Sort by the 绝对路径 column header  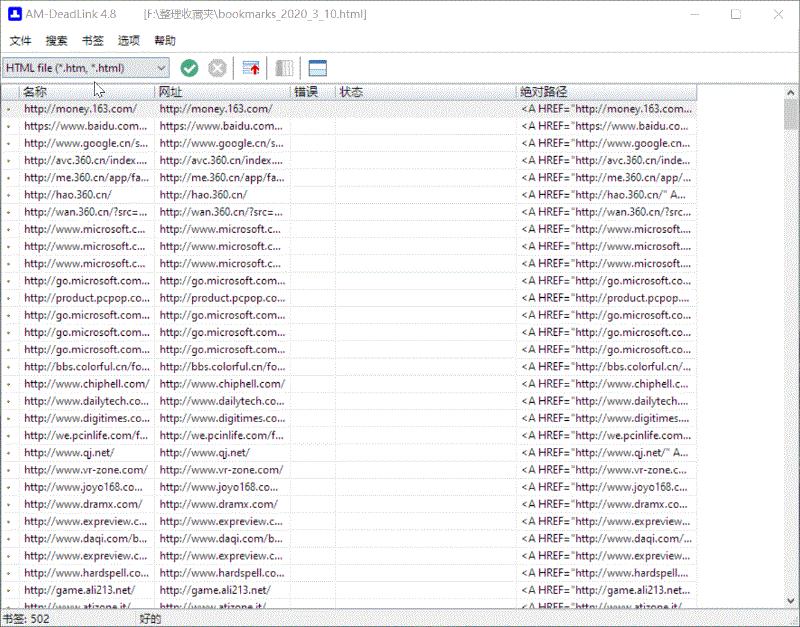(x=605, y=92)
